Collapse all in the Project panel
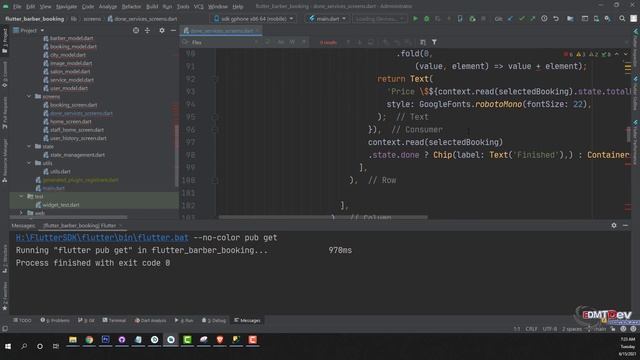Image resolution: width=640 pixels, height=360 pixels. point(147,31)
